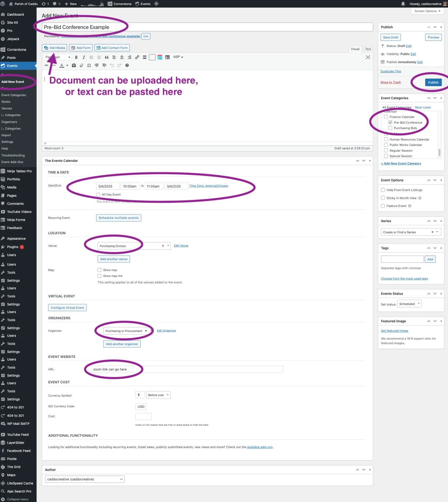Insert a blockquote using the quote icon
The image size is (448, 502).
coord(107,57)
